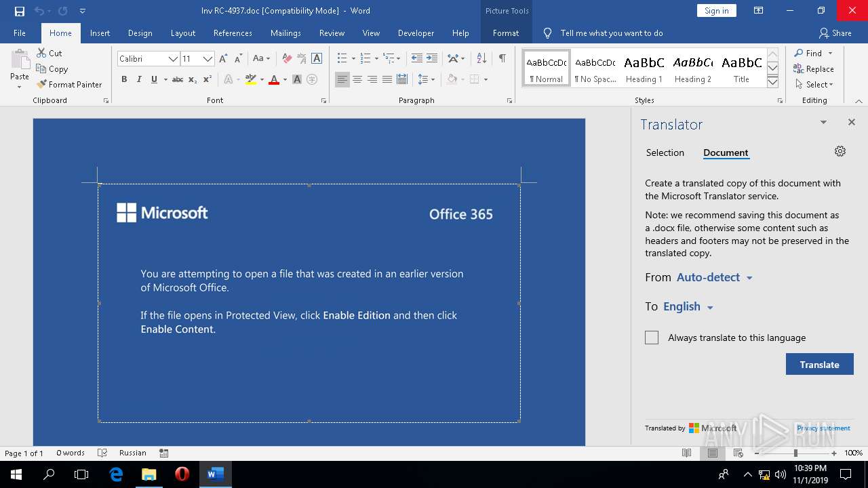The image size is (868, 488).
Task: Toggle strikethrough formatting
Action: coord(178,79)
